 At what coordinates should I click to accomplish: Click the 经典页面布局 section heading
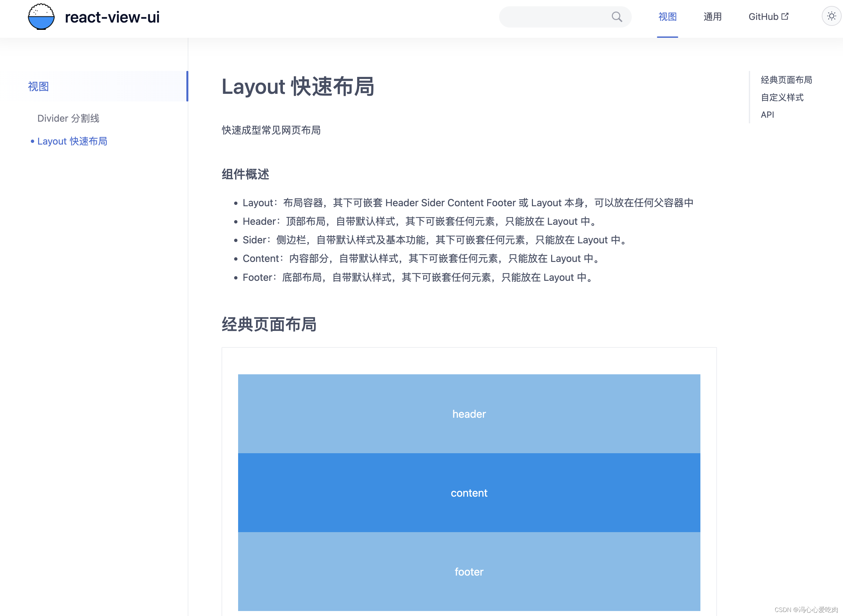pyautogui.click(x=269, y=324)
